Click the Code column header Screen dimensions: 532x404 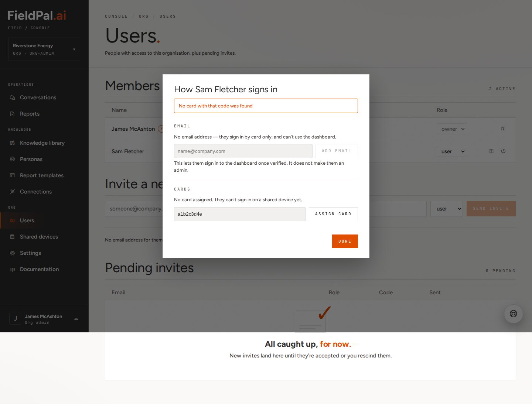pos(386,292)
